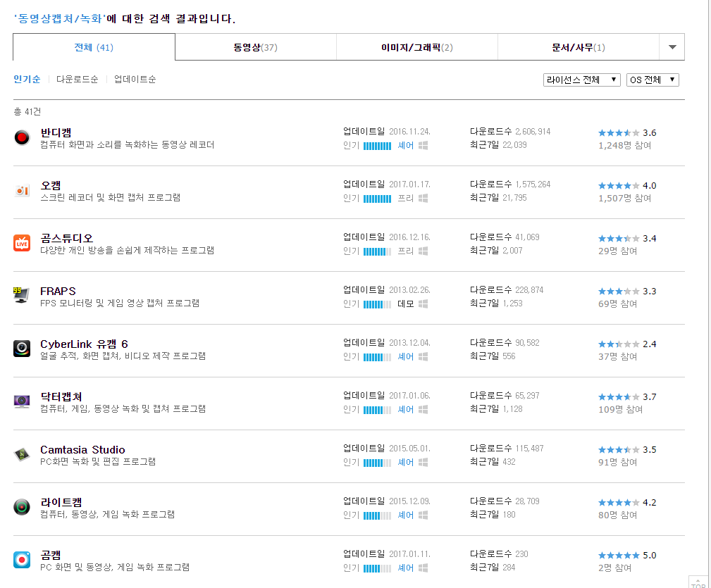Click the TOP button at page bottom
Screen dimensions: 711x588
coord(698,582)
